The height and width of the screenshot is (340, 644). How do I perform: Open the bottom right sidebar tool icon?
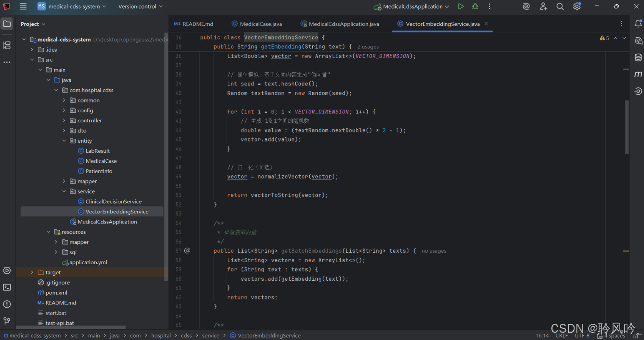[638, 91]
